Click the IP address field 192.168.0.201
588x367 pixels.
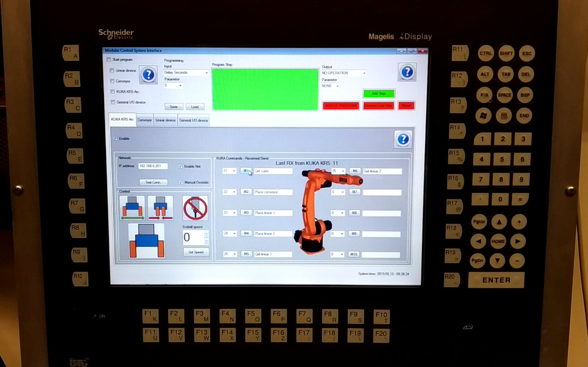[153, 166]
